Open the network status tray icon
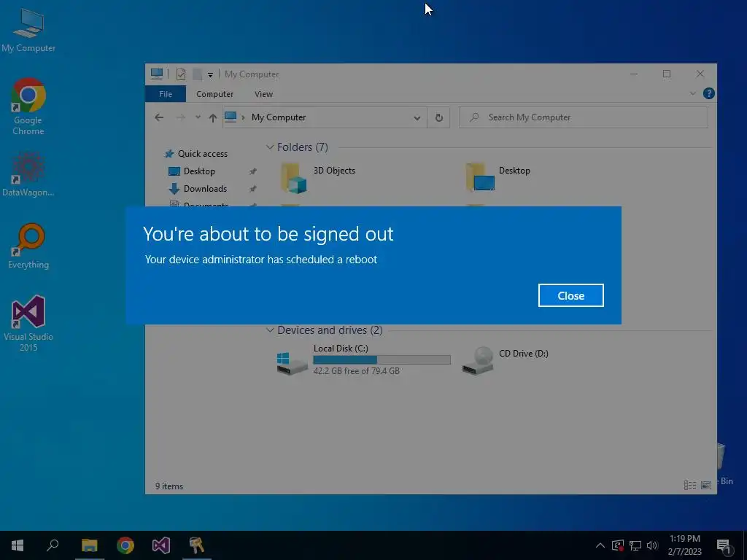747x560 pixels. coord(635,545)
